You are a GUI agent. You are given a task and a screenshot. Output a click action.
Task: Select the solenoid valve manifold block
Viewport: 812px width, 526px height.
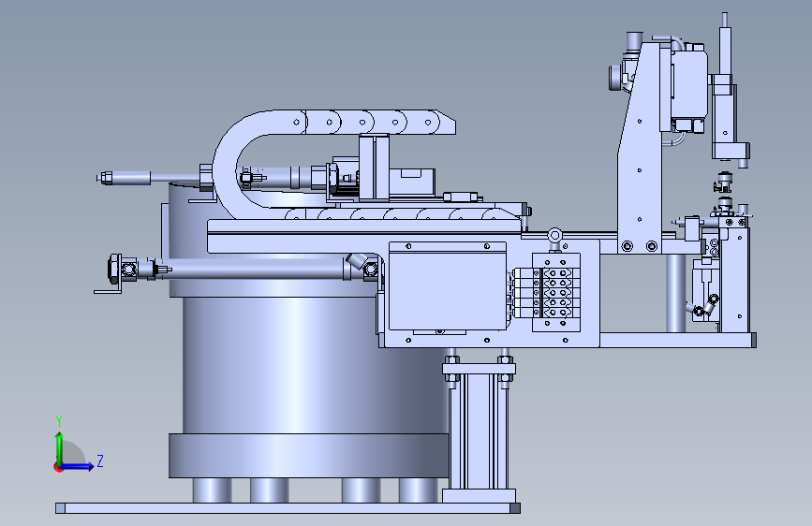[556, 292]
